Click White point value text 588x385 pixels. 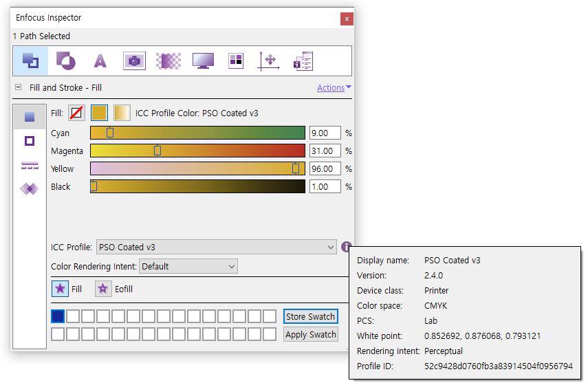tap(482, 336)
